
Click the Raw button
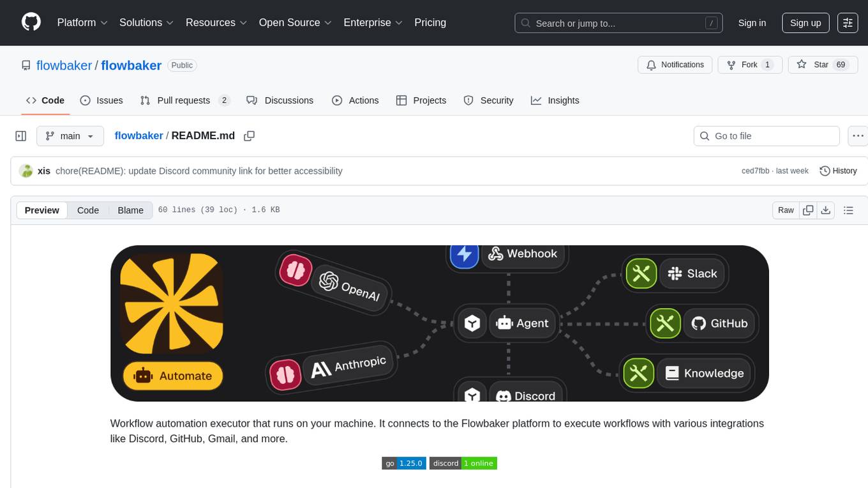[786, 210]
